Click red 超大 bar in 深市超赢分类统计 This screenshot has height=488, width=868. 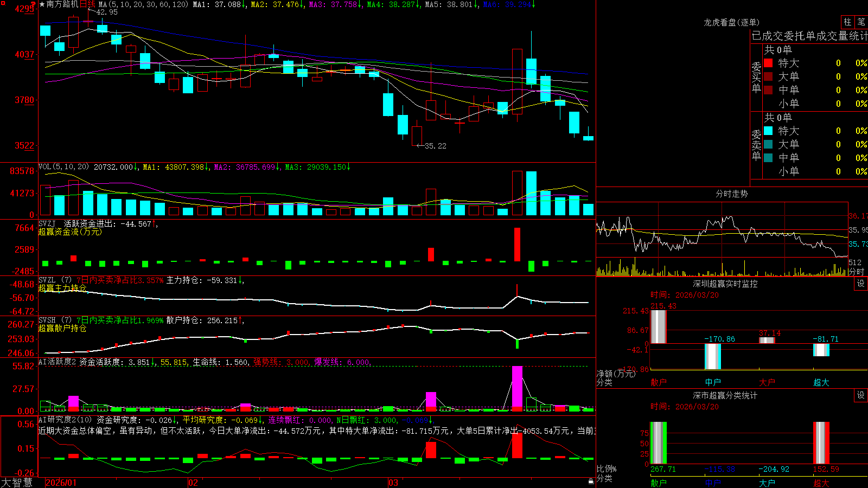pos(821,443)
